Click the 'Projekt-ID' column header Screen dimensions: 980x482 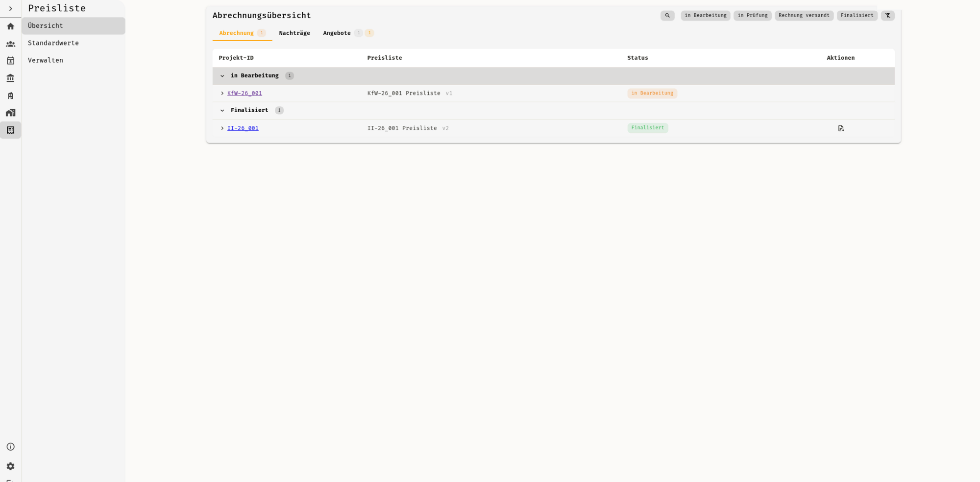point(236,58)
